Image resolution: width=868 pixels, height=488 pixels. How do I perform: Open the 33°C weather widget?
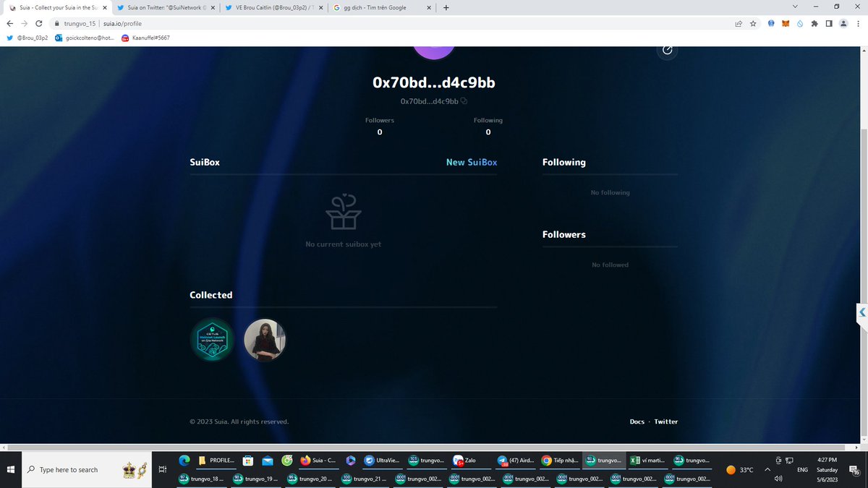[739, 470]
